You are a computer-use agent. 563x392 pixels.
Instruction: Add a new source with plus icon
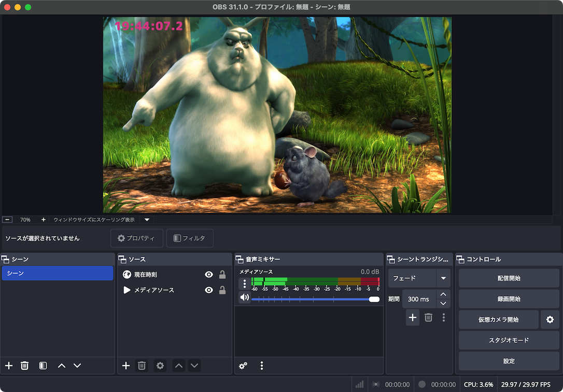[126, 366]
